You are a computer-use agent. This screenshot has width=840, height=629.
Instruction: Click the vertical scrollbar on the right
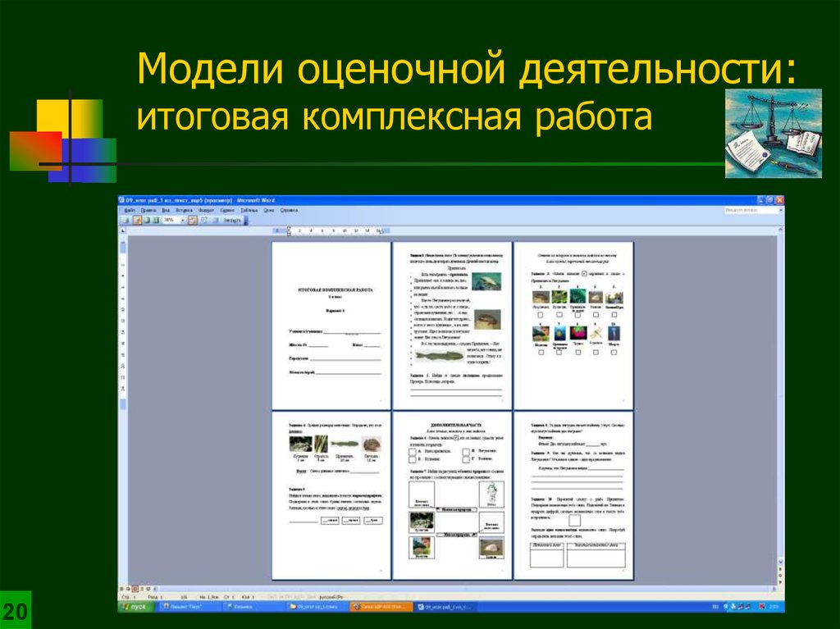778,394
